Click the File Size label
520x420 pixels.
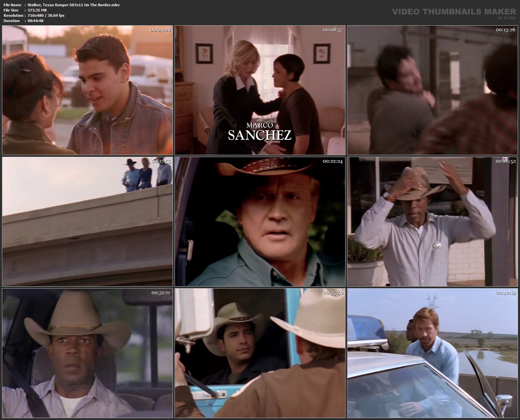pyautogui.click(x=11, y=10)
